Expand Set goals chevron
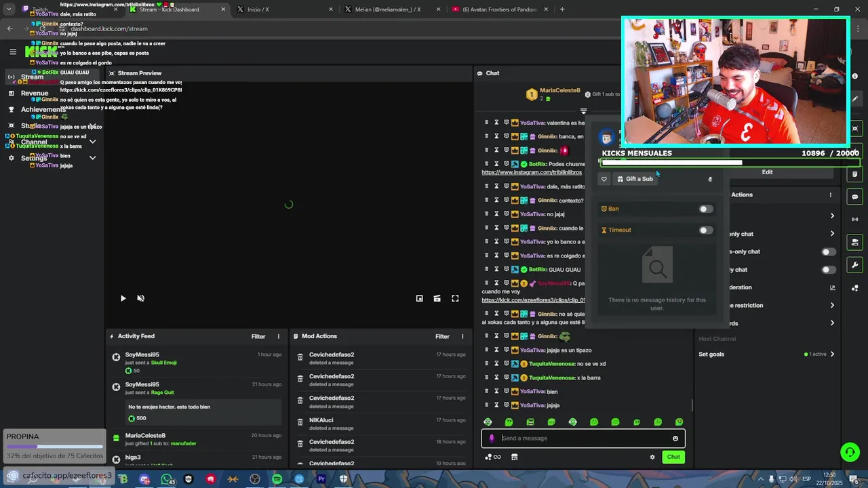868x488 pixels. [833, 354]
